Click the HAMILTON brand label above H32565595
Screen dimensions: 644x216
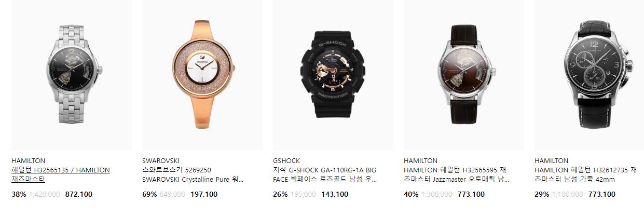421,161
